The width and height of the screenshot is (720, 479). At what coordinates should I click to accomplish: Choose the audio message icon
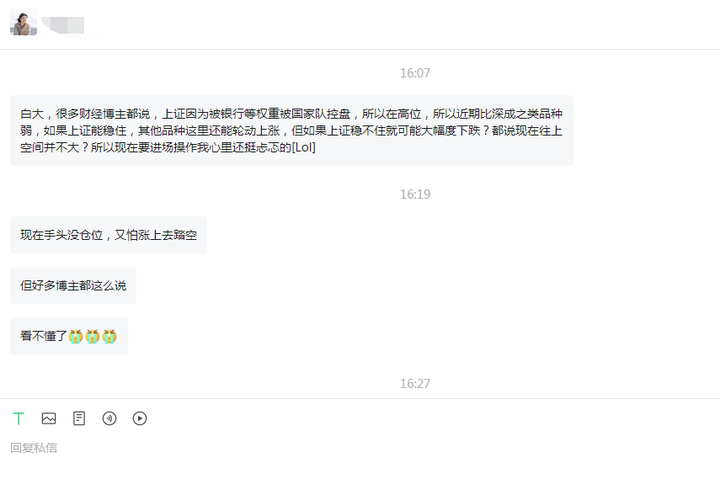pyautogui.click(x=109, y=418)
